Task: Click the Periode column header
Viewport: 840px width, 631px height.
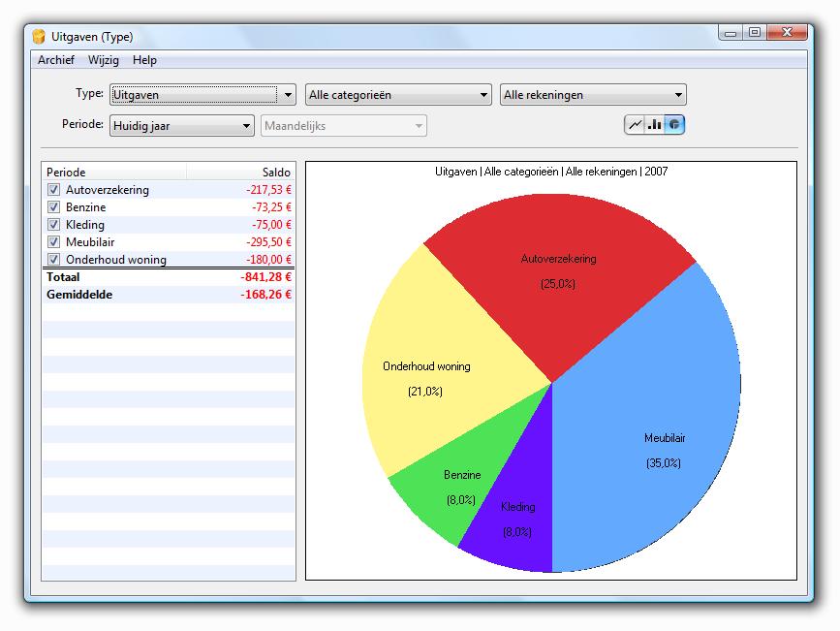Action: coord(114,172)
